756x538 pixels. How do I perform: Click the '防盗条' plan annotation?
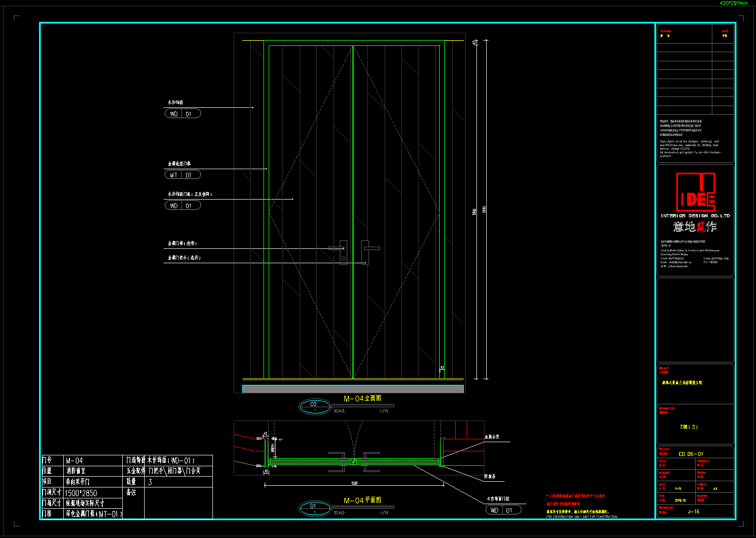490,476
